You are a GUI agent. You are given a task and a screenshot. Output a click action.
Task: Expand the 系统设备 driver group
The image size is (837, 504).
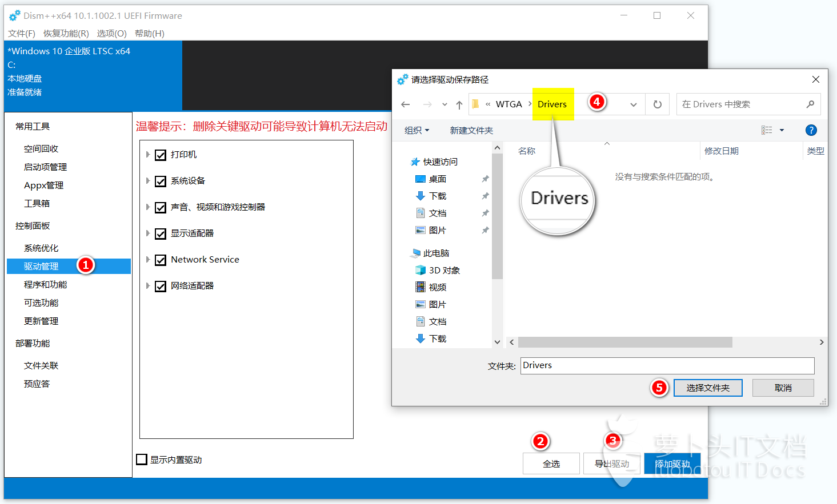click(148, 181)
